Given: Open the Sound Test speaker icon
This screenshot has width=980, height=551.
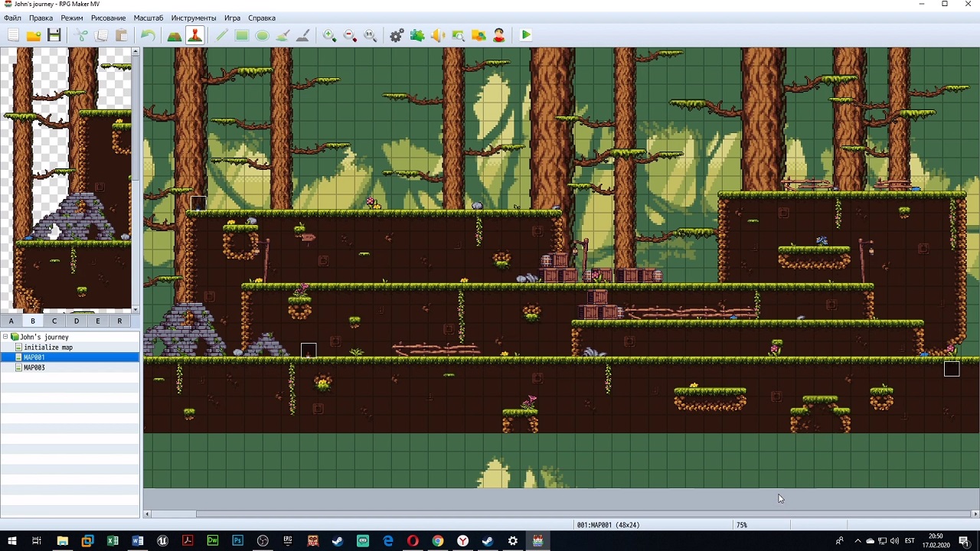Looking at the screenshot, I should pyautogui.click(x=438, y=35).
